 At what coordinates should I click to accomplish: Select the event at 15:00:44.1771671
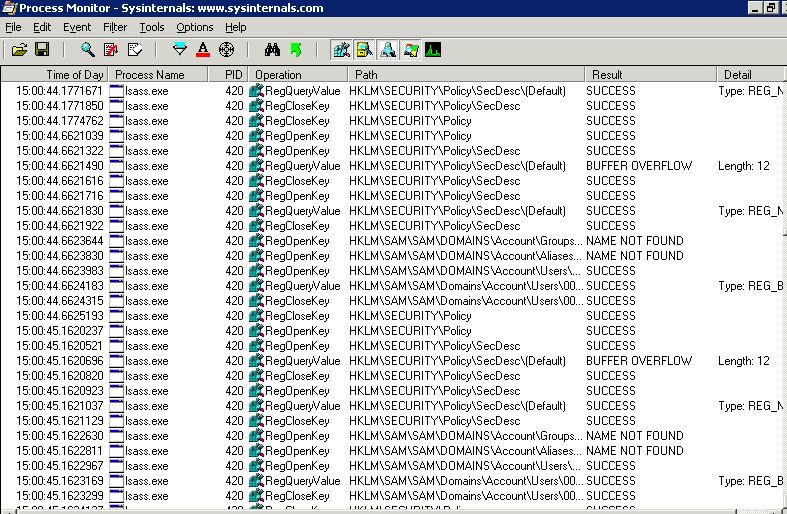(x=391, y=91)
